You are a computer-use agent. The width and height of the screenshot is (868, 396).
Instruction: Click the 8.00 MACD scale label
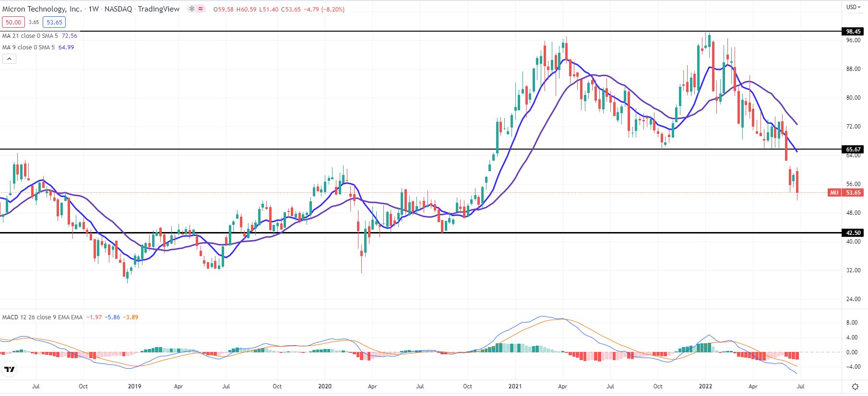(x=852, y=323)
